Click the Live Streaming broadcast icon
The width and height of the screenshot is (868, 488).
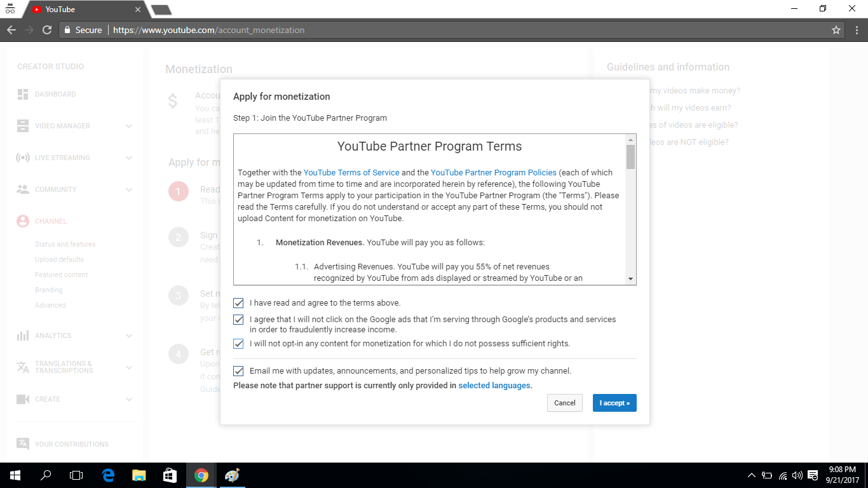point(23,158)
